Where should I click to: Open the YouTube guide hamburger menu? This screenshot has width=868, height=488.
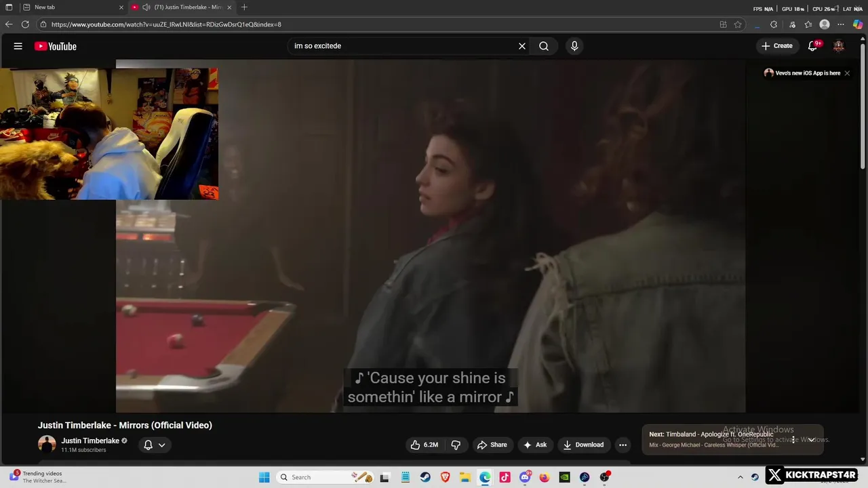(x=18, y=46)
